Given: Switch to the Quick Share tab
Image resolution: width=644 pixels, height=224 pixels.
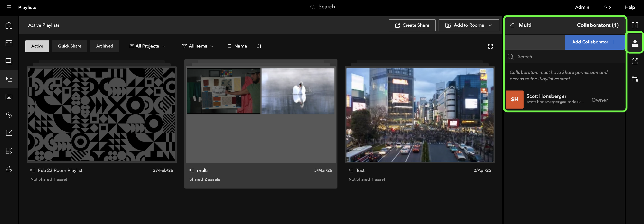Looking at the screenshot, I should [70, 46].
